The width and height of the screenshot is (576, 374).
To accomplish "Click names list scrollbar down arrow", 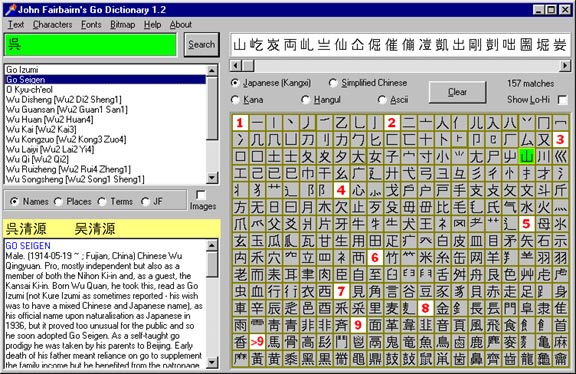I will click(x=212, y=178).
